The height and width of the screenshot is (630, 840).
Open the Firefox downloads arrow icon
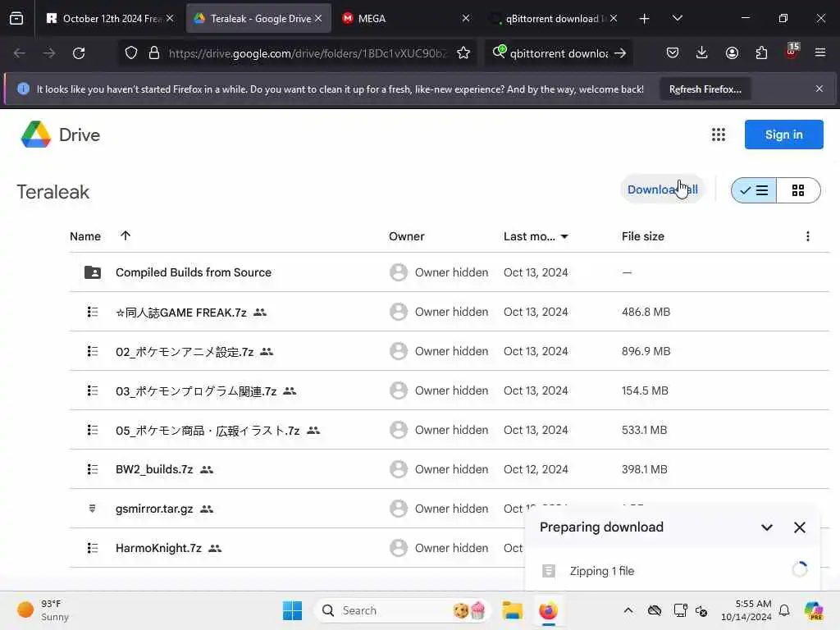[x=702, y=52]
